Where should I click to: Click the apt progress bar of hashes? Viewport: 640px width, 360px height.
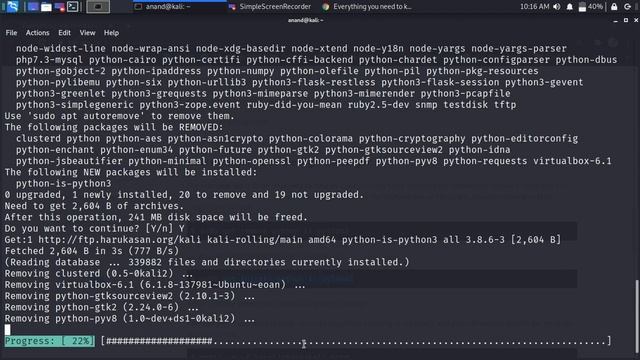tap(356, 341)
